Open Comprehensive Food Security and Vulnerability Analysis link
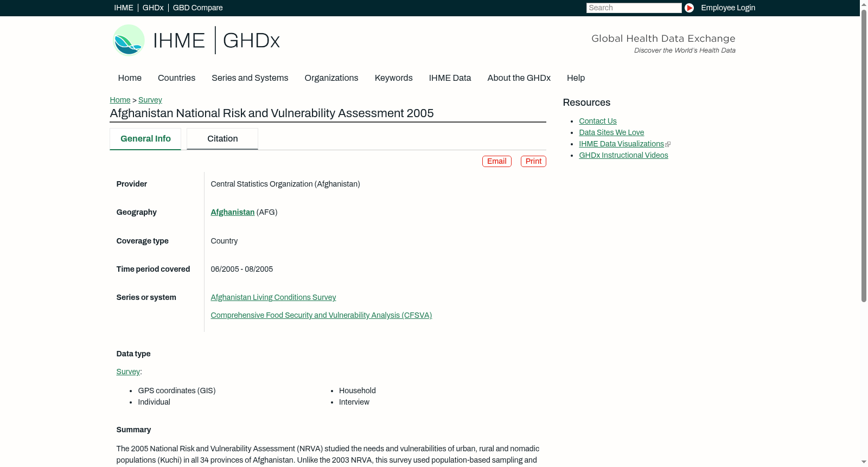The image size is (868, 467). pyautogui.click(x=321, y=315)
